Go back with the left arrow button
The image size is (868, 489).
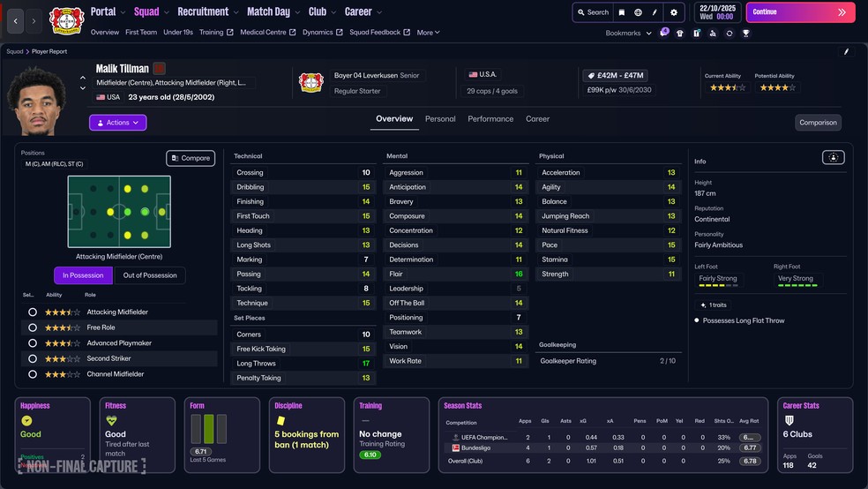pos(16,21)
